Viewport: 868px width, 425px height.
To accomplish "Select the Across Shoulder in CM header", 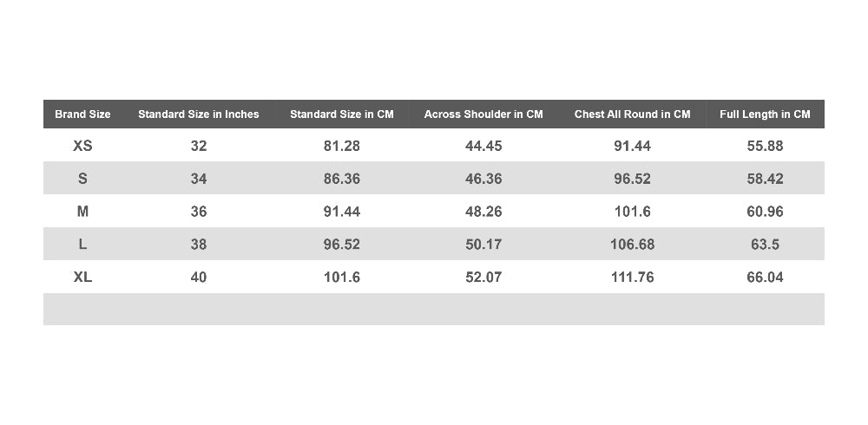I will (483, 114).
